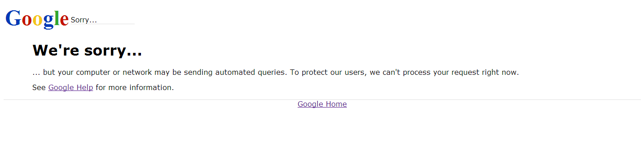Open the Google Help link

click(x=71, y=87)
